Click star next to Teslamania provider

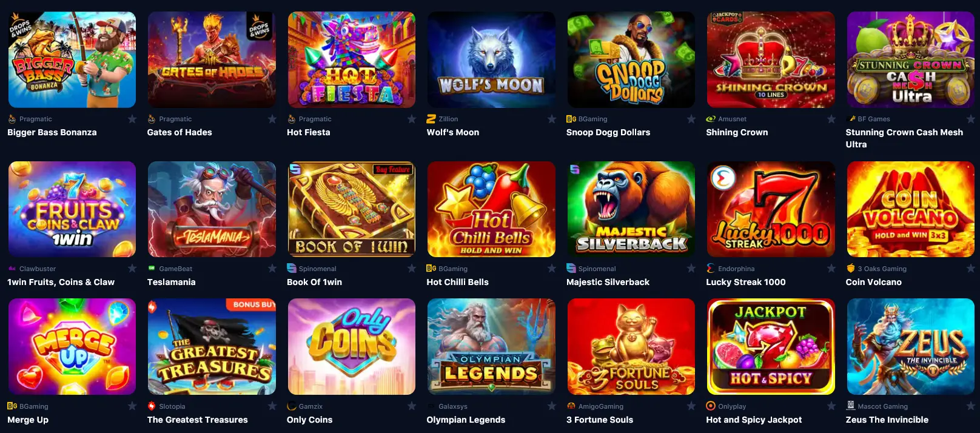[x=272, y=268]
